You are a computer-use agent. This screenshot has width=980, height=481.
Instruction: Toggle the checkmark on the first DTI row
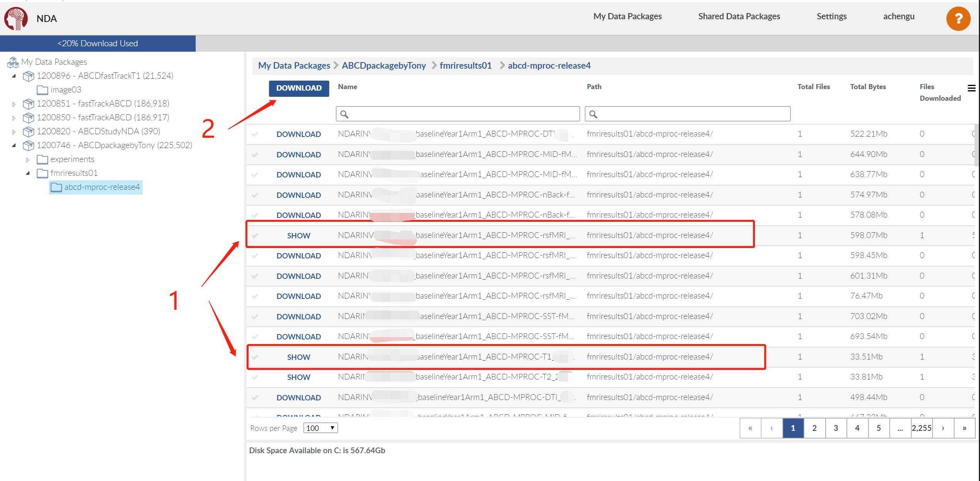pyautogui.click(x=255, y=134)
